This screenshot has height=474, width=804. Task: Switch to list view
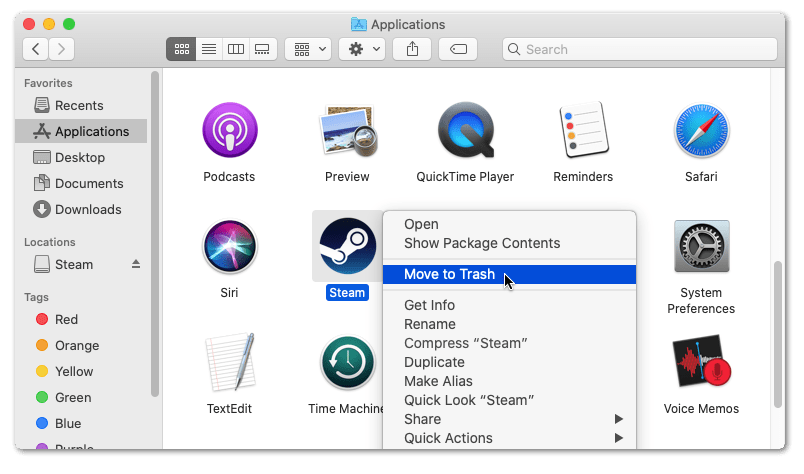(x=209, y=49)
